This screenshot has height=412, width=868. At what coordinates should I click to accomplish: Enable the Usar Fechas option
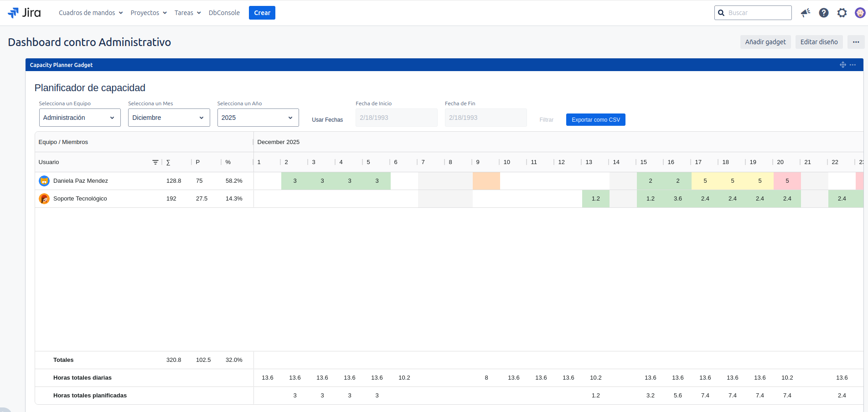[x=327, y=119]
